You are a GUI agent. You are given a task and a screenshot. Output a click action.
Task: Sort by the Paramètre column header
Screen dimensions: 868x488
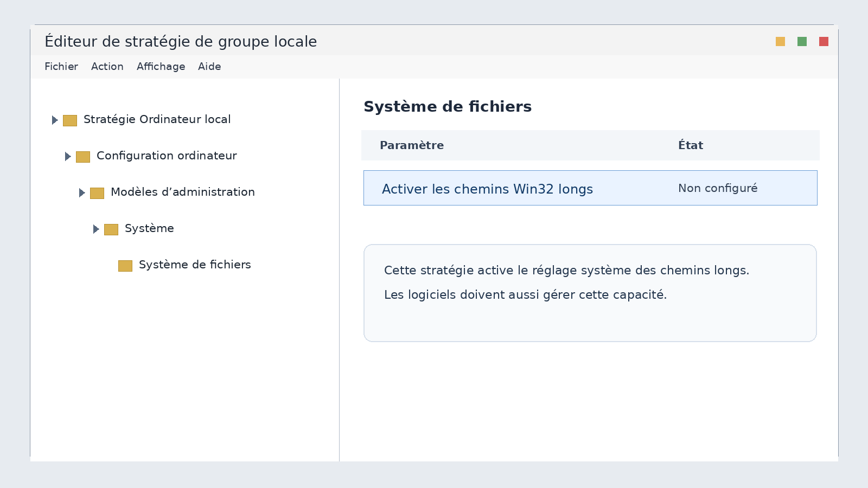412,145
